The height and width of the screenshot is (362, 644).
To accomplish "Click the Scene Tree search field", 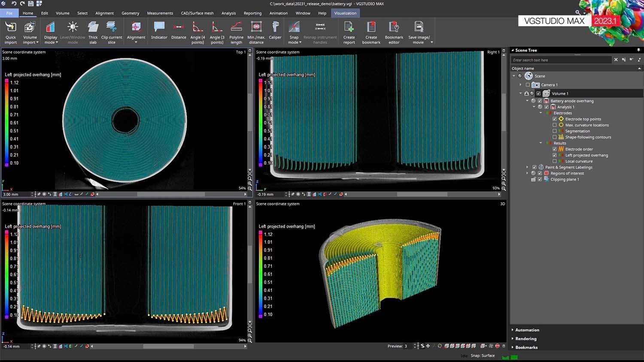I will click(561, 60).
